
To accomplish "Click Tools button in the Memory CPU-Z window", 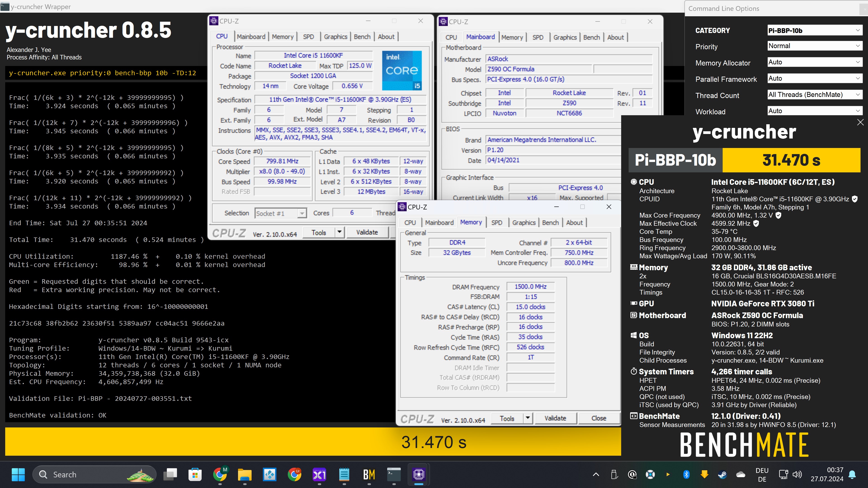I will [507, 418].
